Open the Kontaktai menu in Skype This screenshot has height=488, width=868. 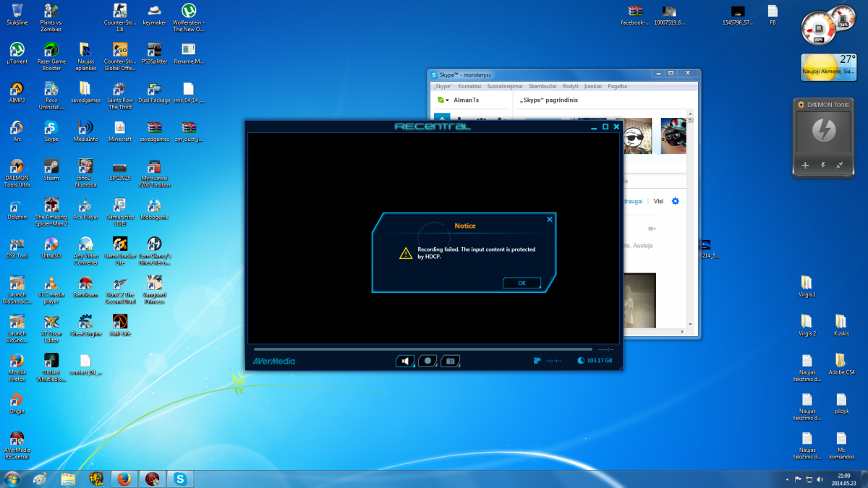pos(469,86)
